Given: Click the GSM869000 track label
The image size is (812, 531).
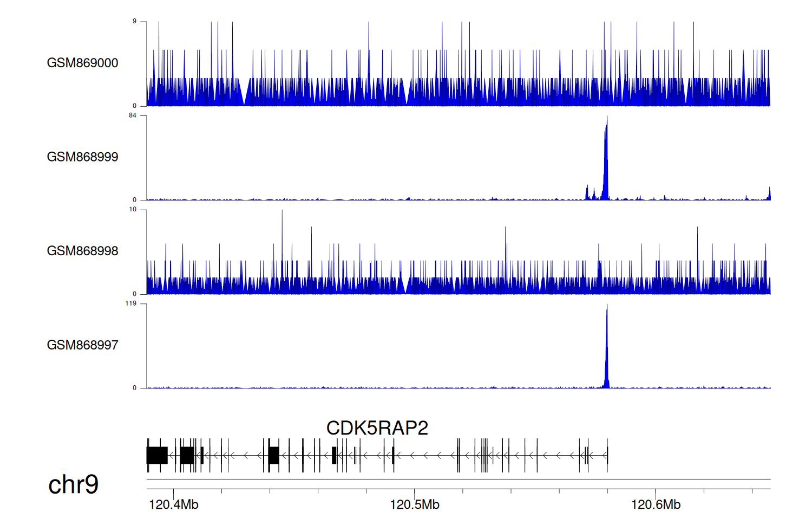Looking at the screenshot, I should pos(82,63).
